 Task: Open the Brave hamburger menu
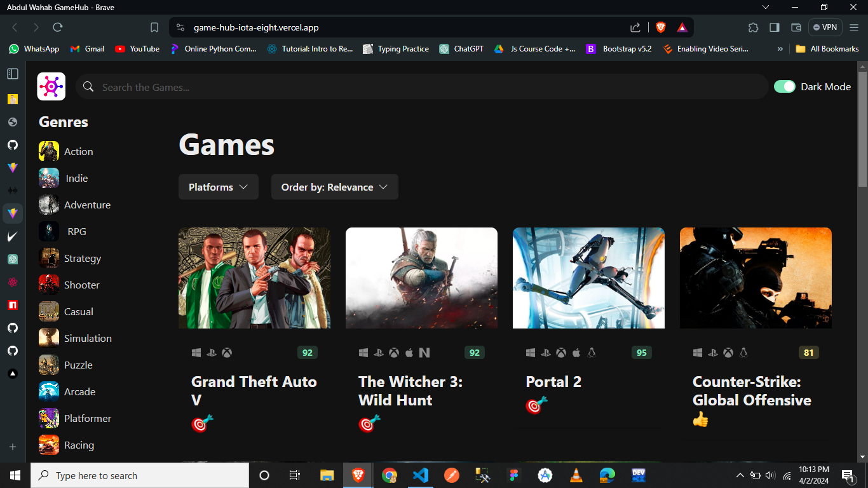[855, 27]
